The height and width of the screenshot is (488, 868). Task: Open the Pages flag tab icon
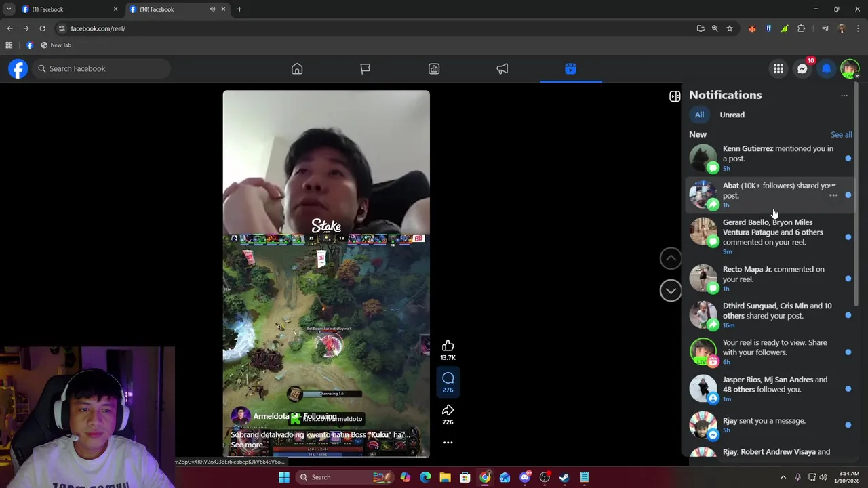click(366, 68)
